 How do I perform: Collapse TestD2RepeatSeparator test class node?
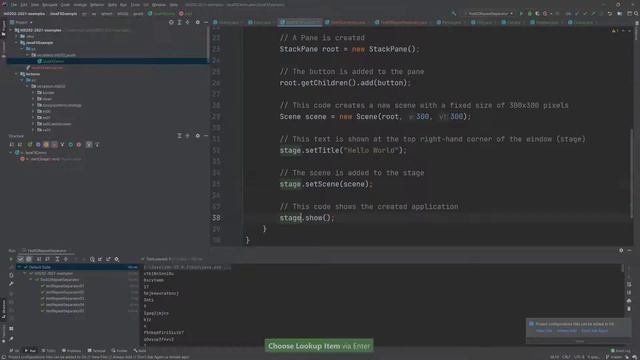[x=31, y=280]
